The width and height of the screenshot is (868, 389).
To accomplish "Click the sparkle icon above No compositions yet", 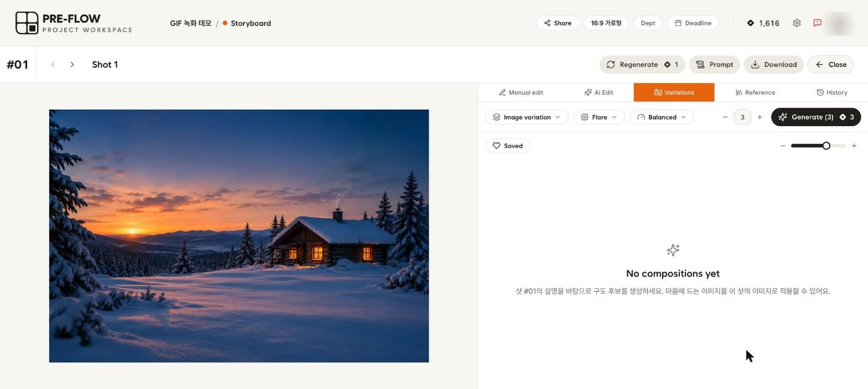I will click(673, 250).
